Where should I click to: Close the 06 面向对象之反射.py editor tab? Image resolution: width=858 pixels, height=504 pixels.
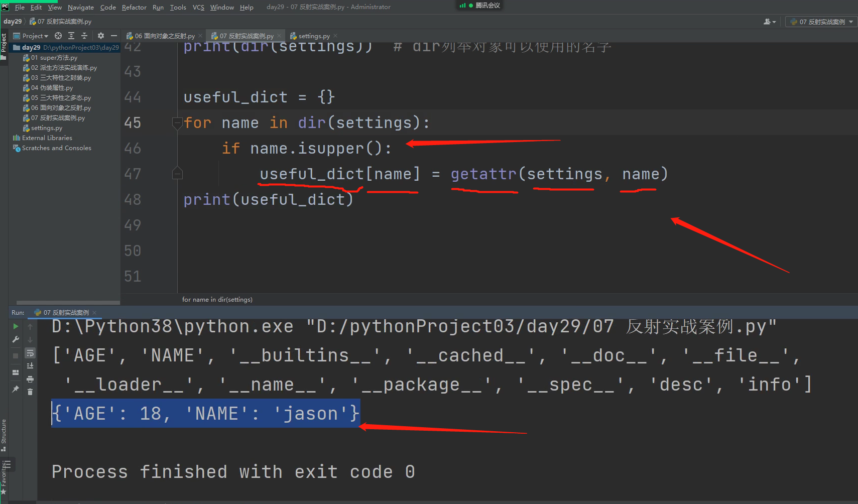pos(200,36)
